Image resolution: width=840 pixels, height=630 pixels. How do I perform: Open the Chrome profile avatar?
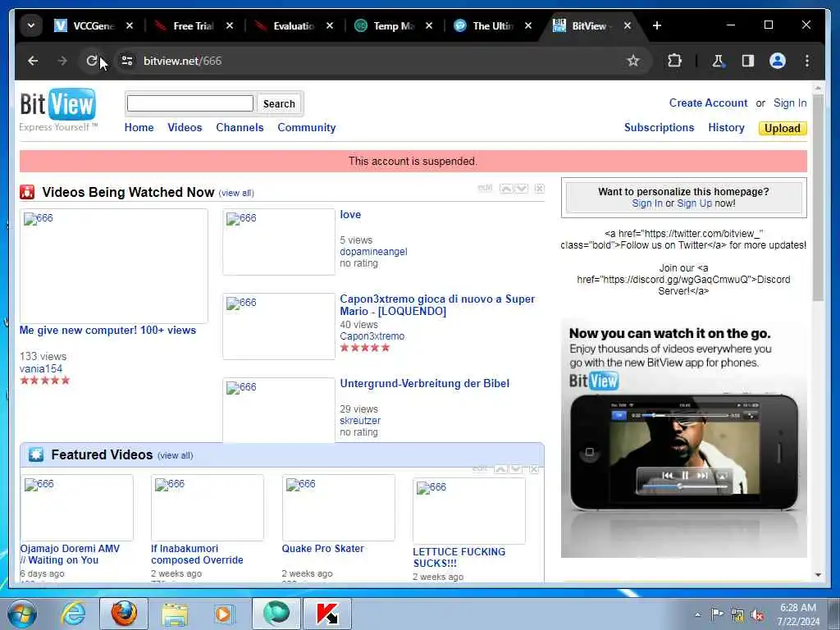(778, 61)
